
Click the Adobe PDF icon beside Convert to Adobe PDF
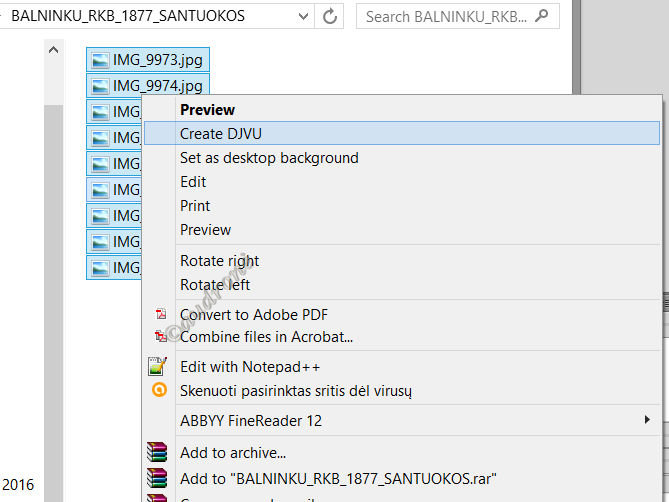[x=161, y=314]
